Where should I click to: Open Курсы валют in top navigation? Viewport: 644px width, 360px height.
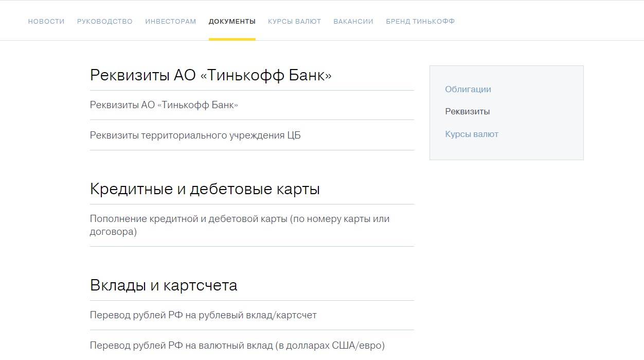tap(294, 22)
